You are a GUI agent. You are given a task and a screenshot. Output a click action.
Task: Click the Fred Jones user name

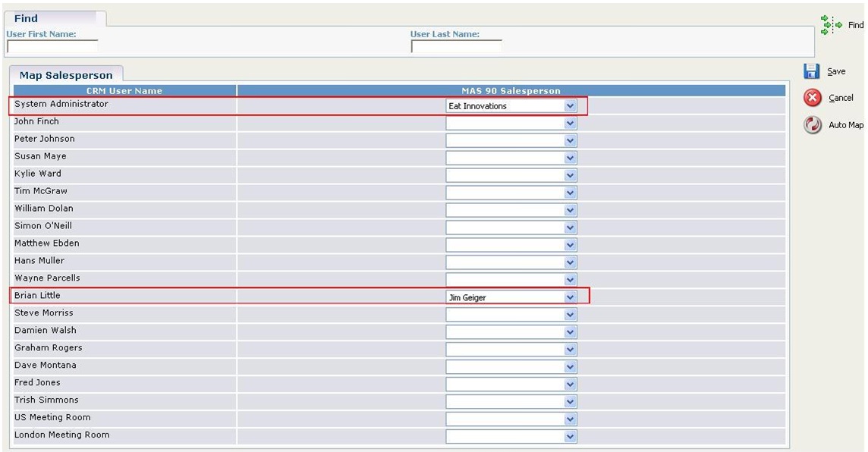click(38, 383)
